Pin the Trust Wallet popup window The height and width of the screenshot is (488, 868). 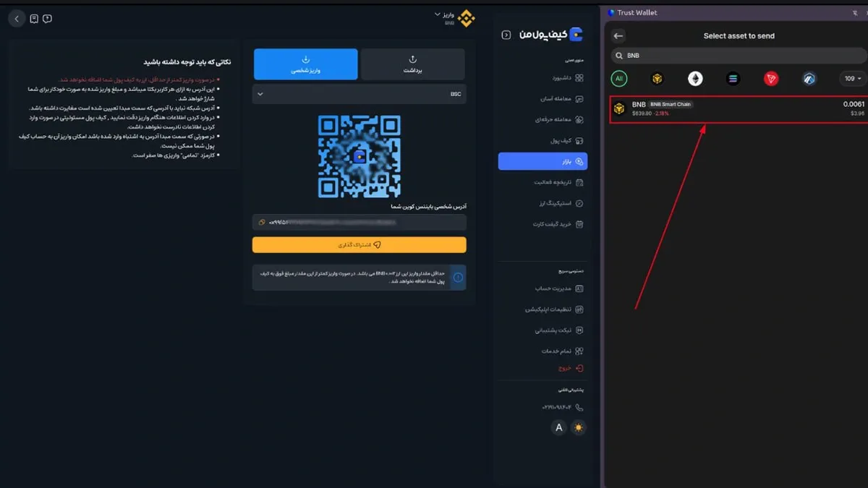855,12
